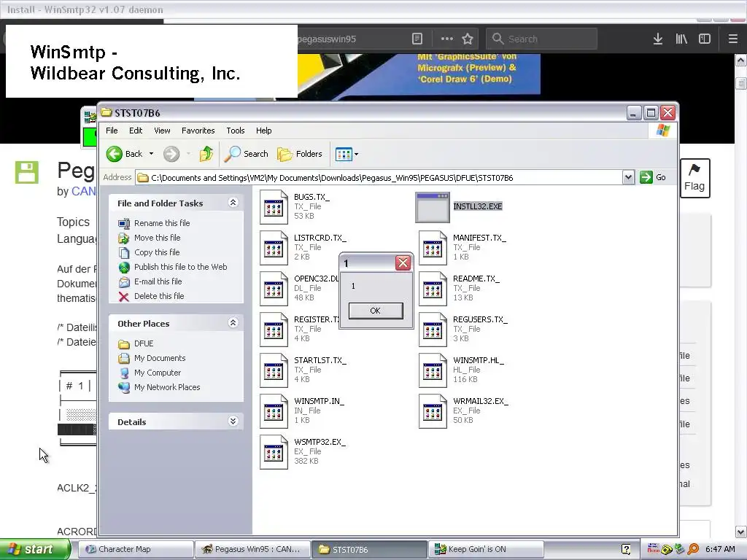The height and width of the screenshot is (560, 747).
Task: Click Rename this file
Action: tap(162, 223)
